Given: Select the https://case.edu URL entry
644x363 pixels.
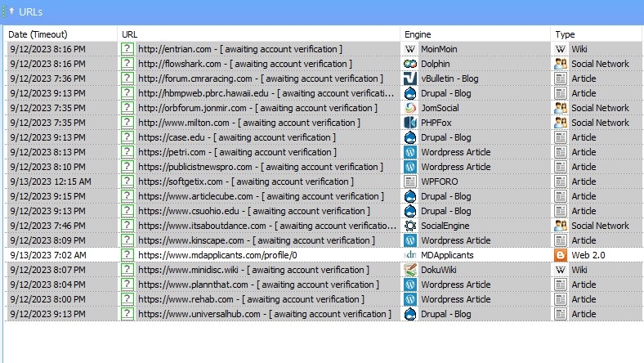Looking at the screenshot, I should (x=236, y=137).
